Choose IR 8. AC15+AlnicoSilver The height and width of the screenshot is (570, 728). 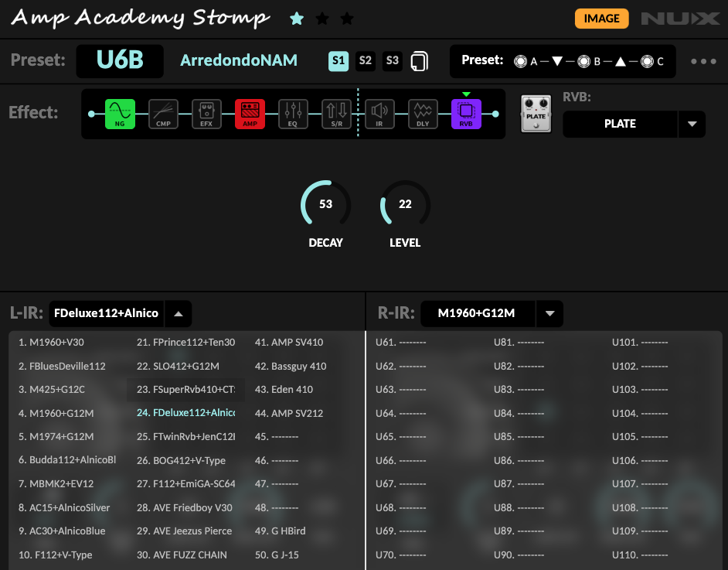[64, 508]
